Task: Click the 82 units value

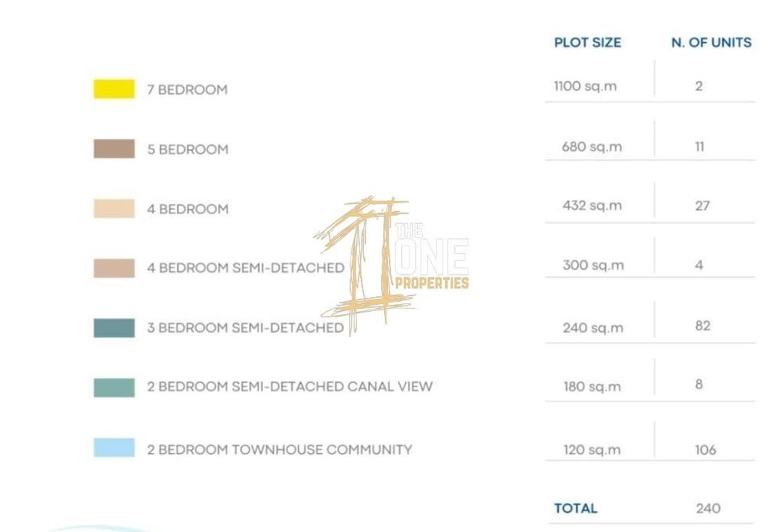Action: click(702, 326)
